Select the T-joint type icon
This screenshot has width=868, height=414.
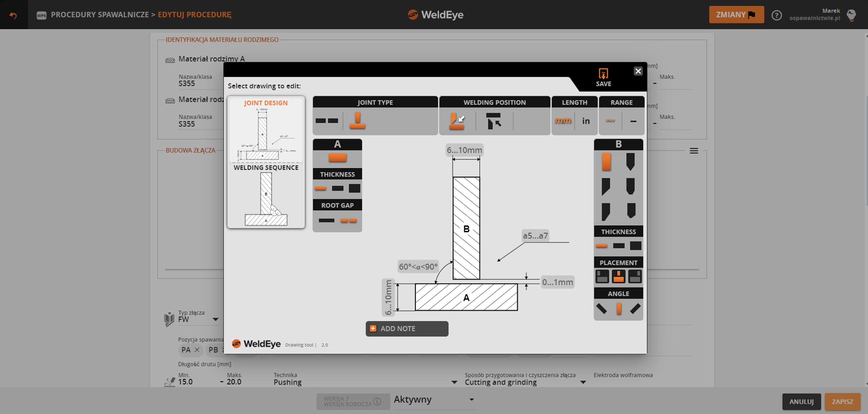click(357, 121)
